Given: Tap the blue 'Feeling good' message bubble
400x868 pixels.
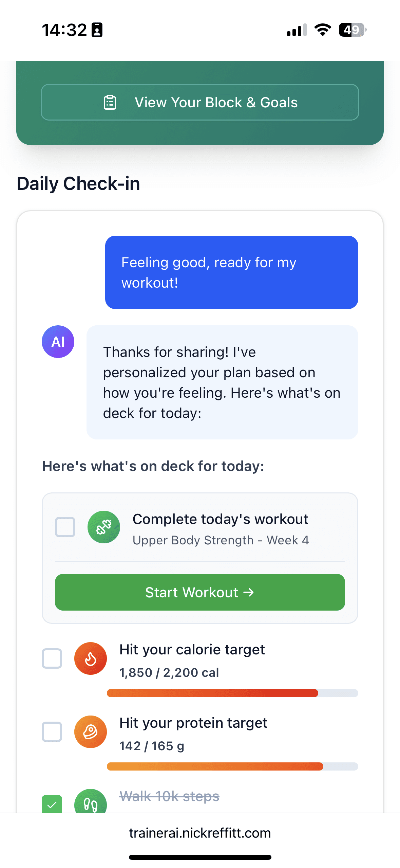Looking at the screenshot, I should (231, 272).
